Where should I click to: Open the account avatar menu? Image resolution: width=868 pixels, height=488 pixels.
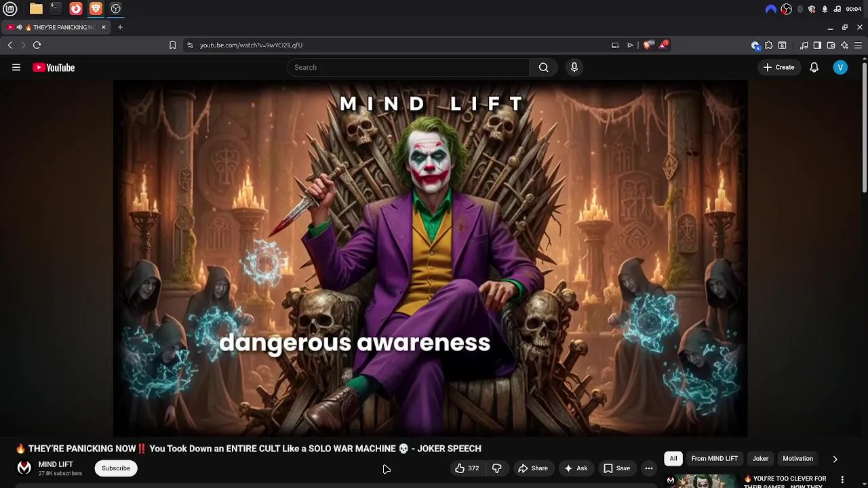click(840, 67)
